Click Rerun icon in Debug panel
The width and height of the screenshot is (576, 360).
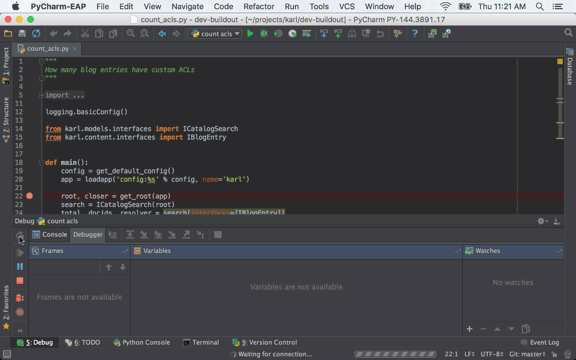(x=20, y=235)
